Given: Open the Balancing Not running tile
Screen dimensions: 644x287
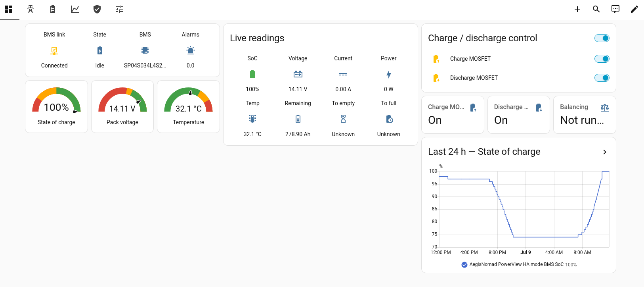Looking at the screenshot, I should click(x=585, y=115).
